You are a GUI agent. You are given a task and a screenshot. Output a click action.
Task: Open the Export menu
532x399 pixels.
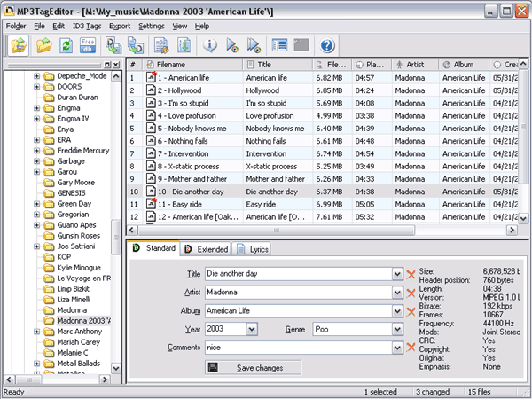coord(120,26)
